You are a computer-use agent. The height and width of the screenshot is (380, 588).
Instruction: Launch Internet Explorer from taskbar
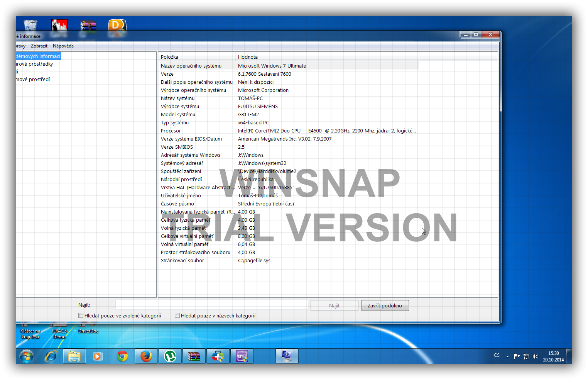pyautogui.click(x=51, y=356)
